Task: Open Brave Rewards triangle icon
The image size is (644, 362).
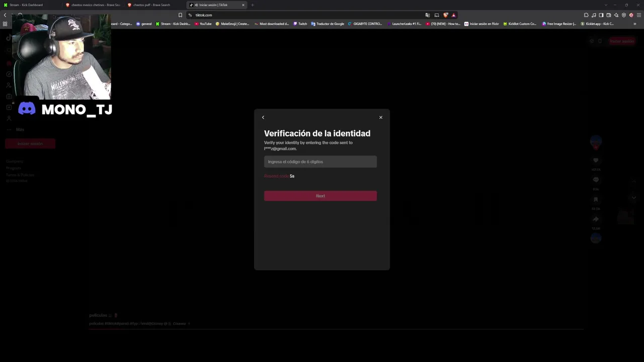Action: pos(453,15)
